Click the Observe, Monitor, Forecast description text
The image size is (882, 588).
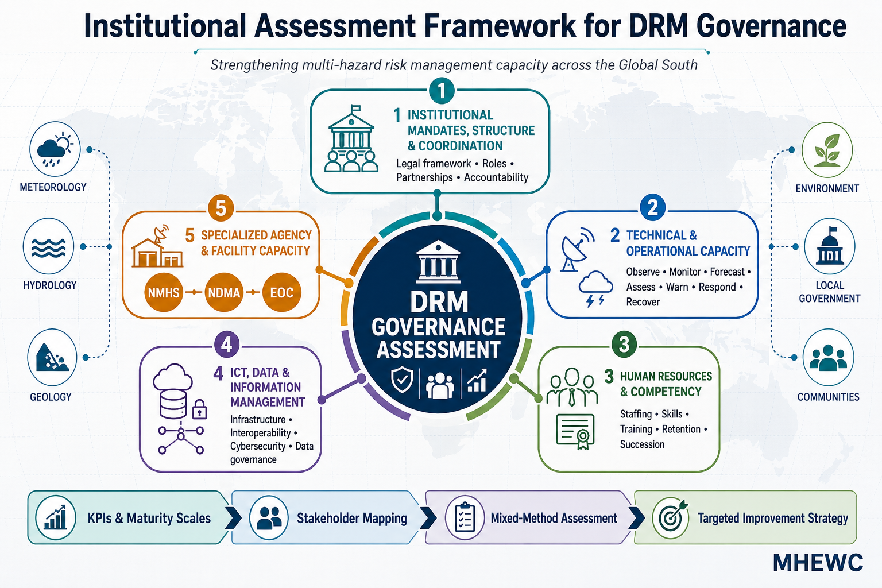coord(688,287)
